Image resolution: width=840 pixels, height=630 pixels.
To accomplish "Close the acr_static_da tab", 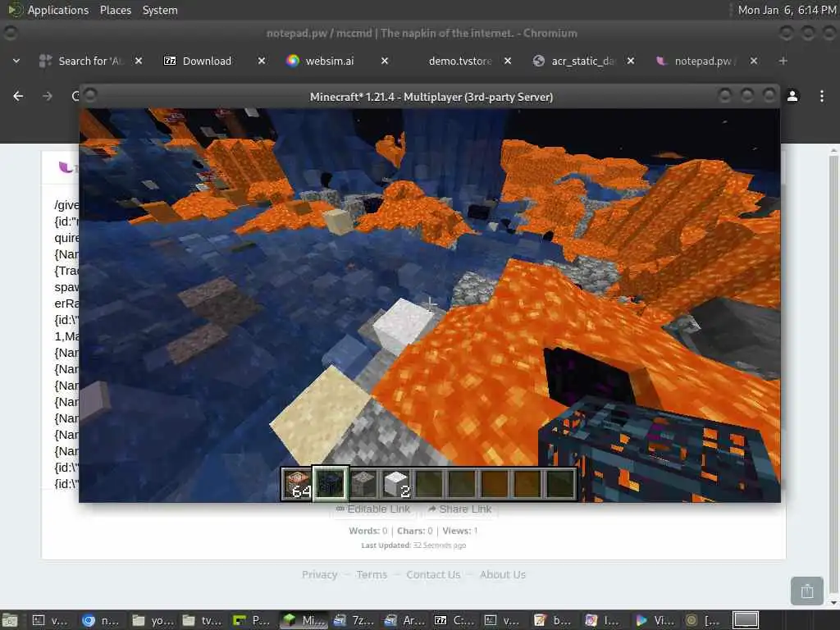I will pos(631,61).
